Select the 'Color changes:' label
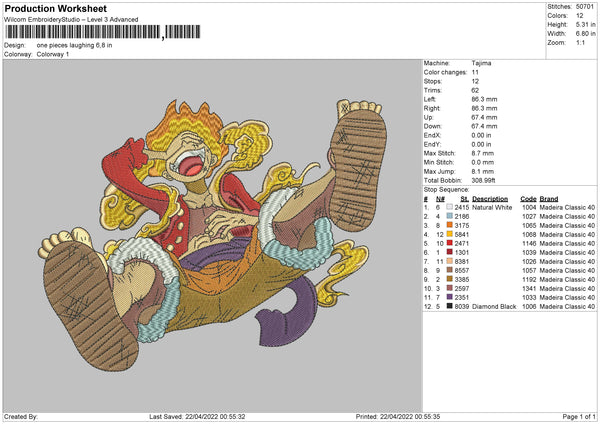 click(445, 72)
